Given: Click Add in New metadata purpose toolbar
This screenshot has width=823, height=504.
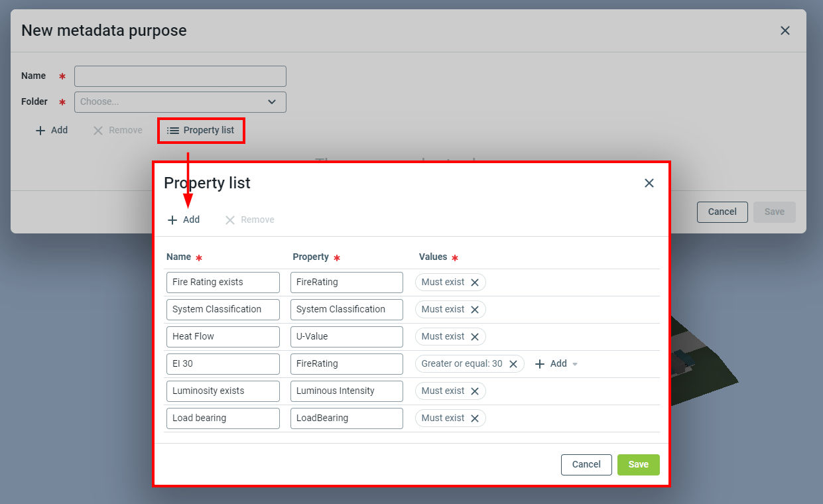Looking at the screenshot, I should click(x=52, y=131).
